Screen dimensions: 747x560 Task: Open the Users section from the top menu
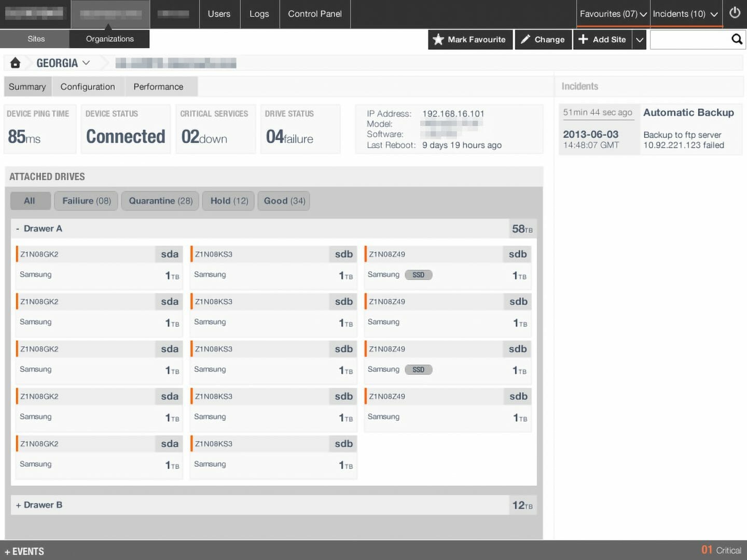[219, 14]
